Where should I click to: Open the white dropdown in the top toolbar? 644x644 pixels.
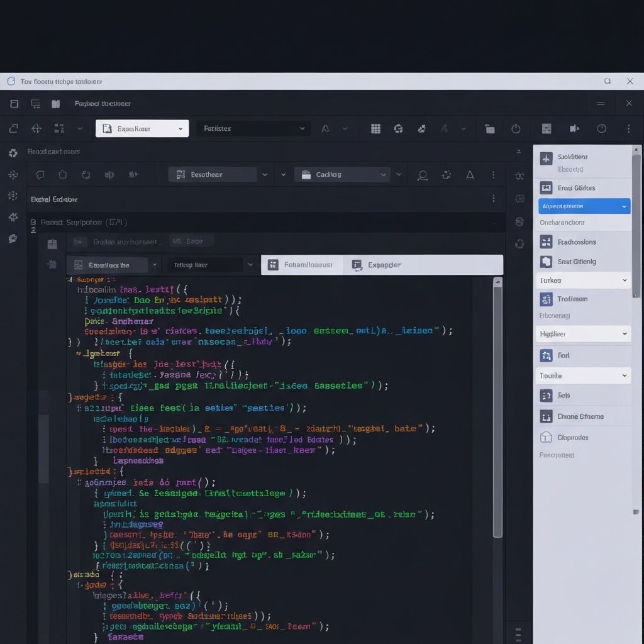click(142, 129)
